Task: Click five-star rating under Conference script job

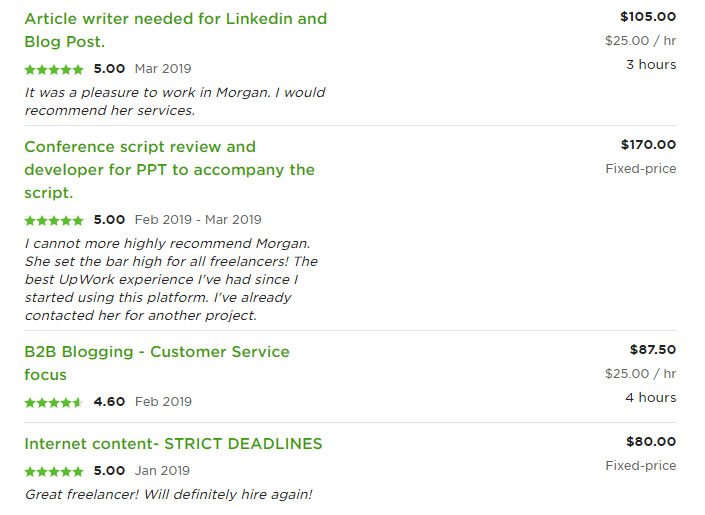Action: click(54, 220)
